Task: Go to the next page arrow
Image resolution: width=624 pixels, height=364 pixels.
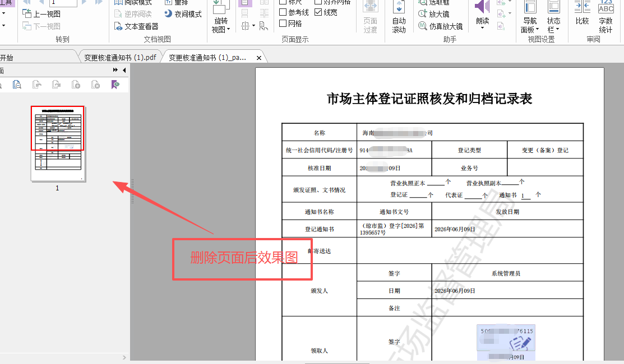Action: [x=84, y=2]
